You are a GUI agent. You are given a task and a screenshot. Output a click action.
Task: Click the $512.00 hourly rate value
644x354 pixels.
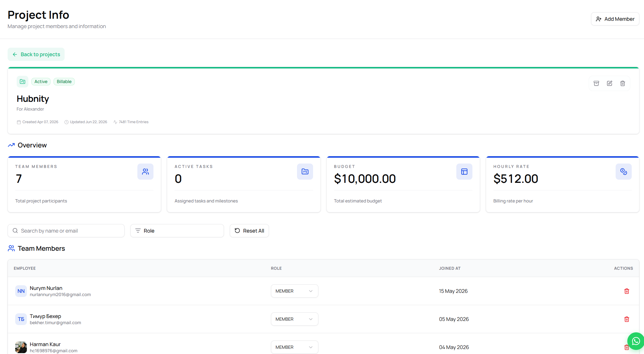516,179
